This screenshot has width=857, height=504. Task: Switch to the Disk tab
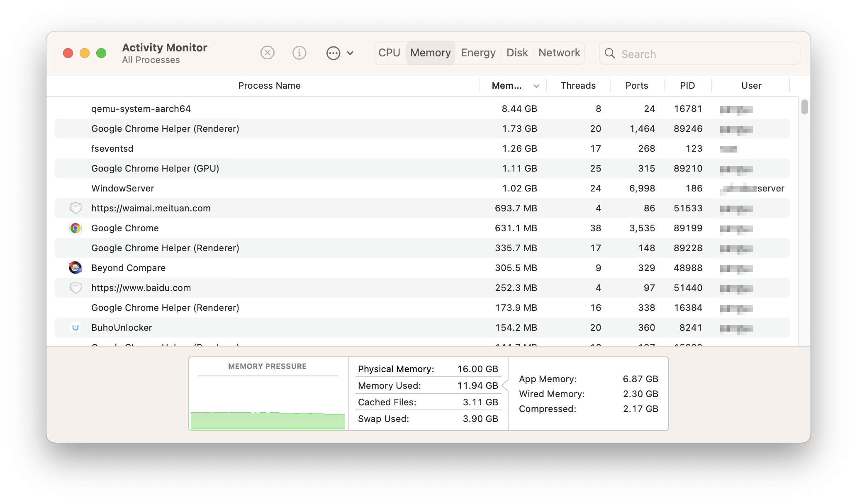517,53
